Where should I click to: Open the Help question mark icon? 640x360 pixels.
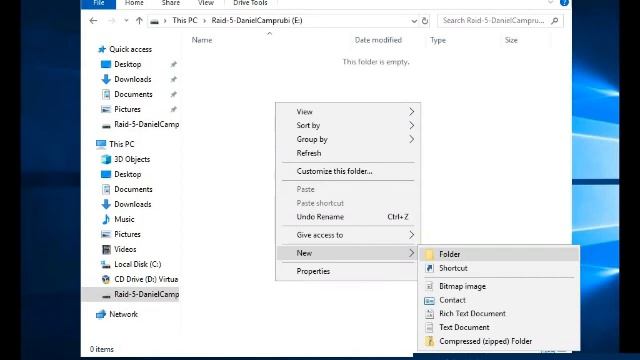click(564, 3)
